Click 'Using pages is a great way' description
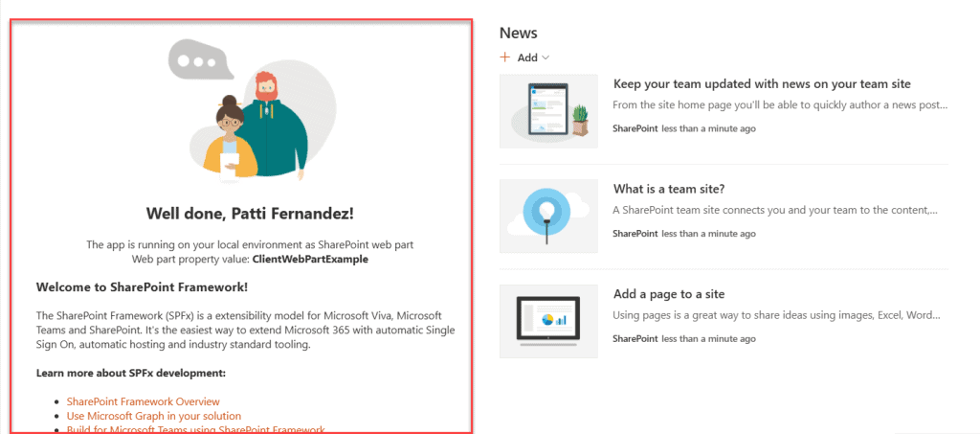 click(776, 316)
